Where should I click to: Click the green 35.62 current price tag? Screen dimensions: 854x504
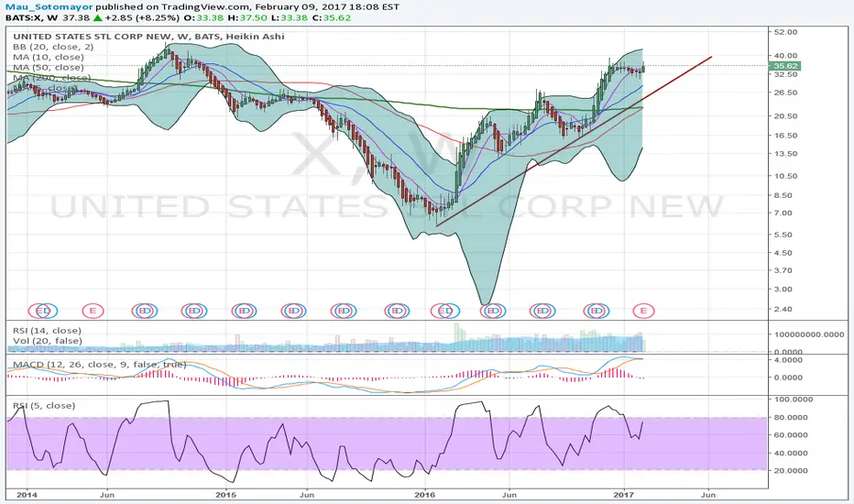tap(785, 67)
